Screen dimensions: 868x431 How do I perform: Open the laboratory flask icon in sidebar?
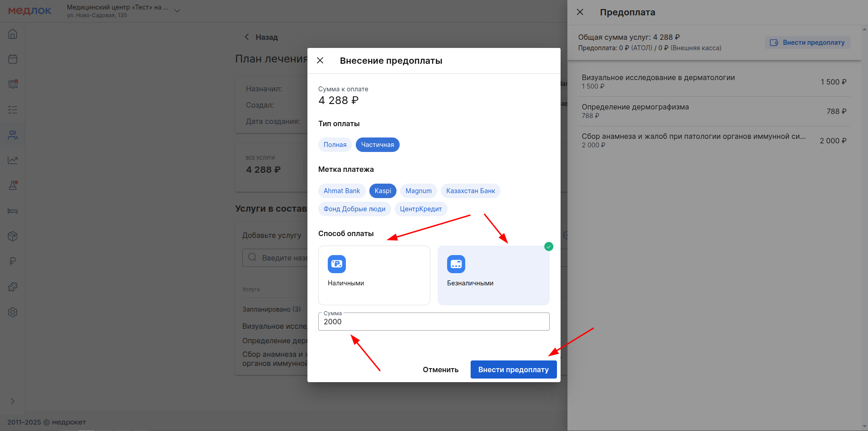13,185
